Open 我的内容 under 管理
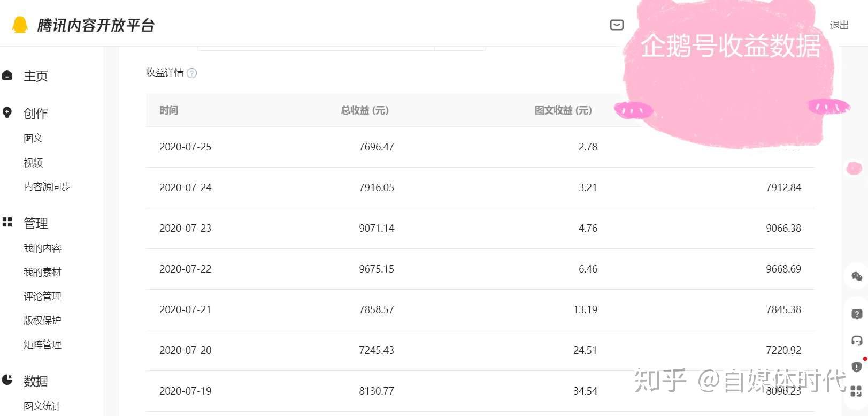Image resolution: width=868 pixels, height=416 pixels. pyautogui.click(x=42, y=248)
